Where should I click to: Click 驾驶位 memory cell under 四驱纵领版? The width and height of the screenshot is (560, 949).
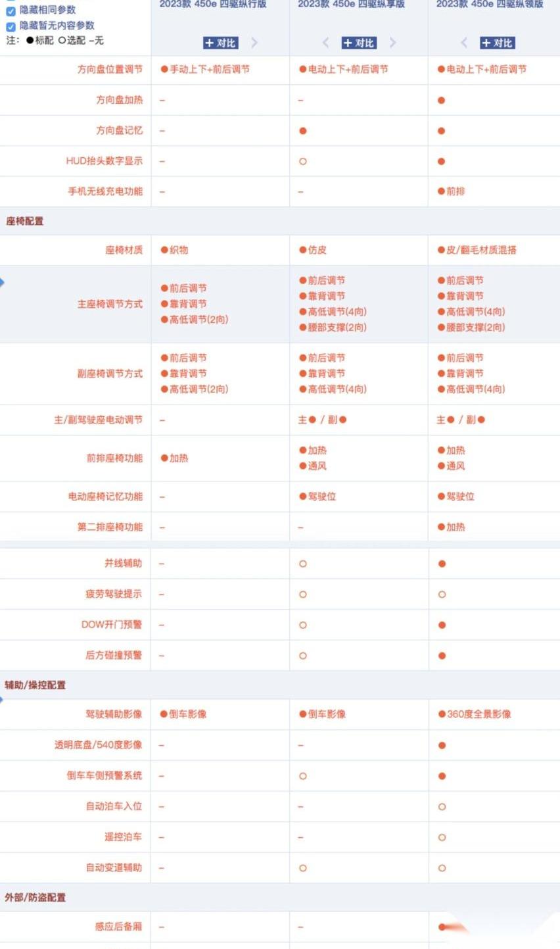[456, 497]
